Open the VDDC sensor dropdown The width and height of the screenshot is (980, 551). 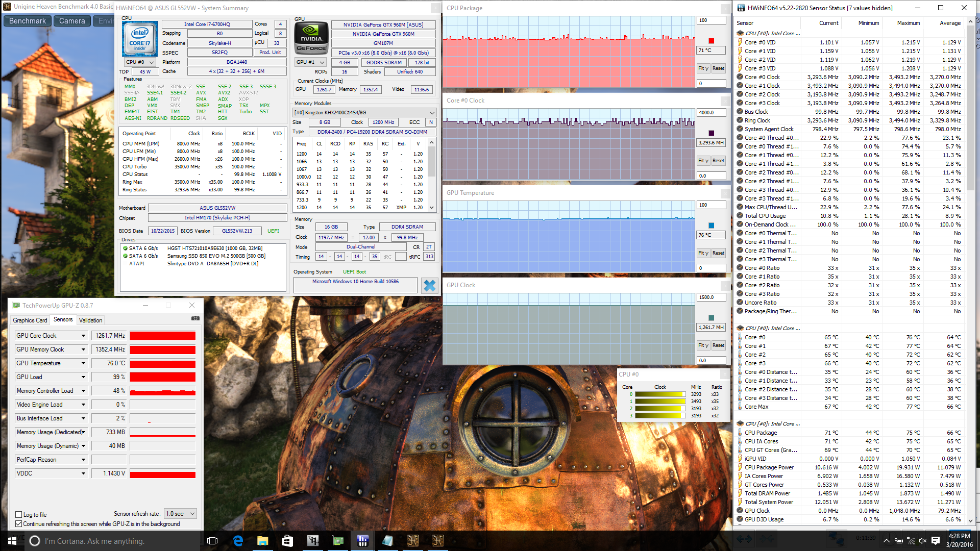coord(83,473)
